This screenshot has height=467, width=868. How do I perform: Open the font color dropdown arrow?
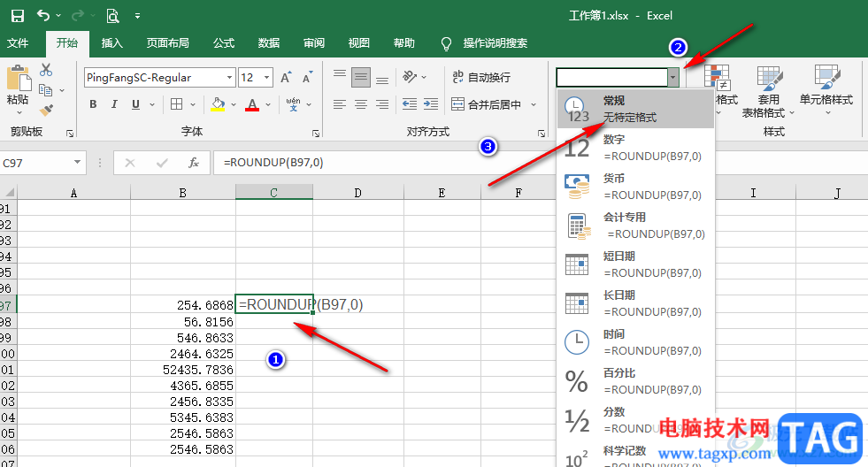(268, 104)
